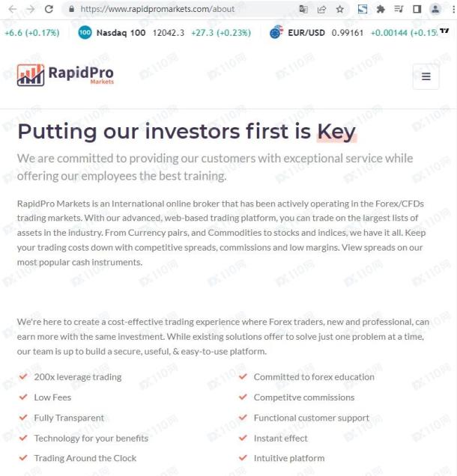Click the share page icon in the address bar
This screenshot has height=476, width=457.
point(321,10)
